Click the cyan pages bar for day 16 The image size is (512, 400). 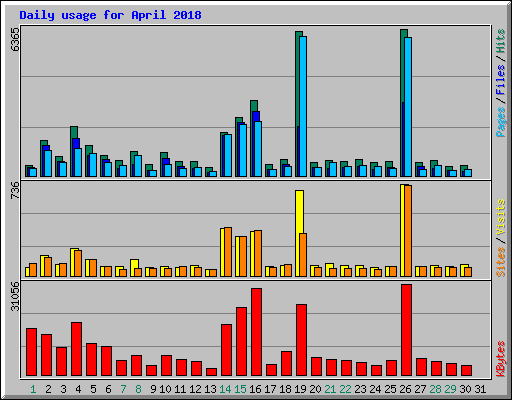point(258,149)
